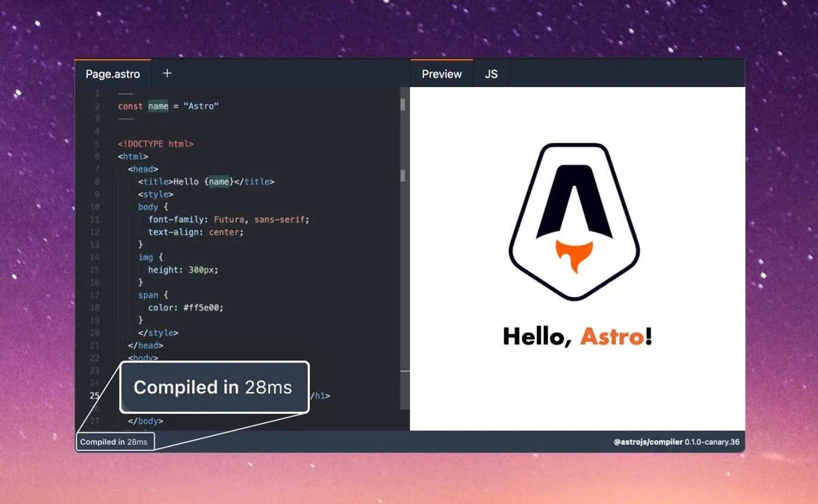Place cursor on const name = "Astro" line

[x=168, y=106]
